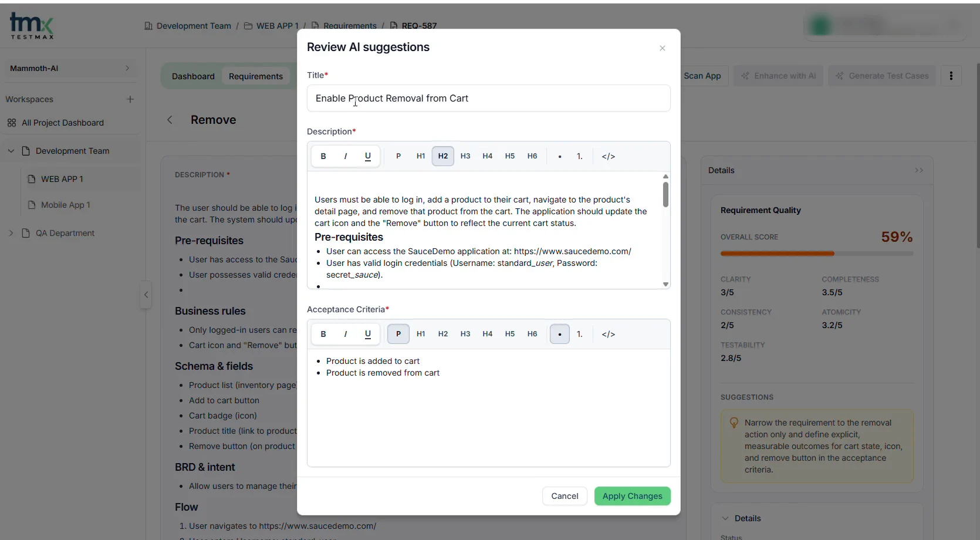This screenshot has height=540, width=980.
Task: Insert code block in Acceptance Criteria editor
Action: tap(609, 334)
